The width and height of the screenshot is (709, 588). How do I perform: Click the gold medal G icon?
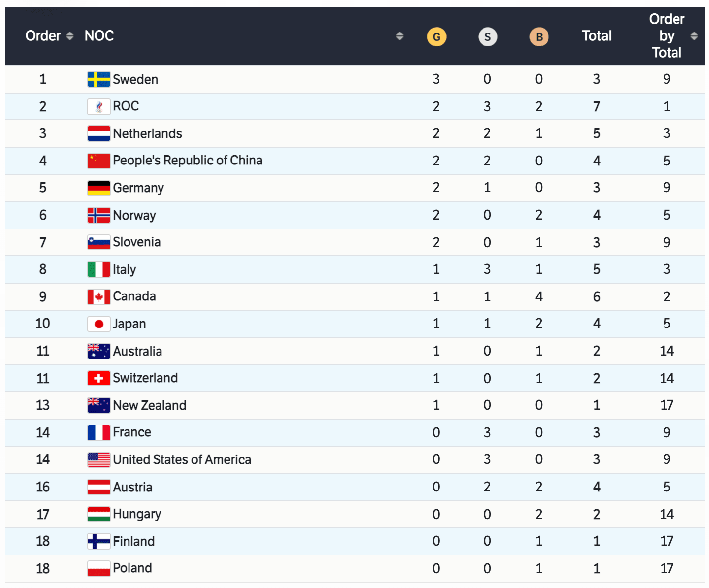pos(436,36)
